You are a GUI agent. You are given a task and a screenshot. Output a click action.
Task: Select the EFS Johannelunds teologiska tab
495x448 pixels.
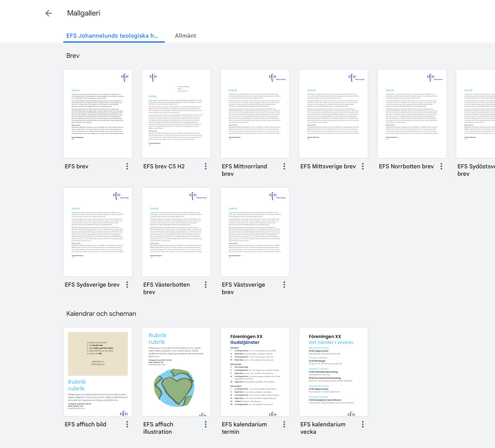[112, 36]
